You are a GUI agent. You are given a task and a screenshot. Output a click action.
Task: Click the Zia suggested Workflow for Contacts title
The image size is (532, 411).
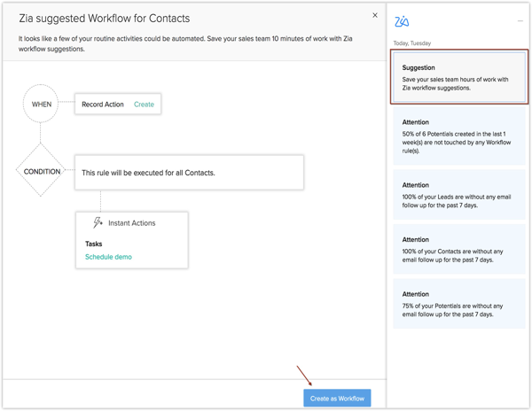click(x=104, y=18)
